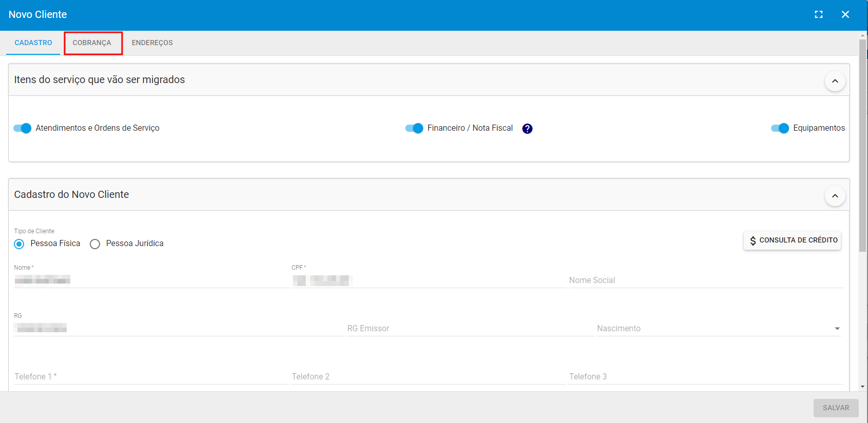The height and width of the screenshot is (423, 868).
Task: Click the scrollbar down arrow
Action: (863, 387)
